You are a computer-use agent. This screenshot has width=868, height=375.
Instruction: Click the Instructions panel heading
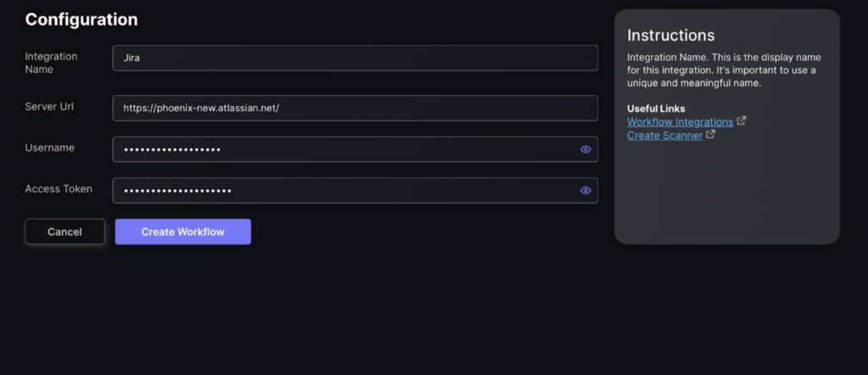click(x=671, y=36)
